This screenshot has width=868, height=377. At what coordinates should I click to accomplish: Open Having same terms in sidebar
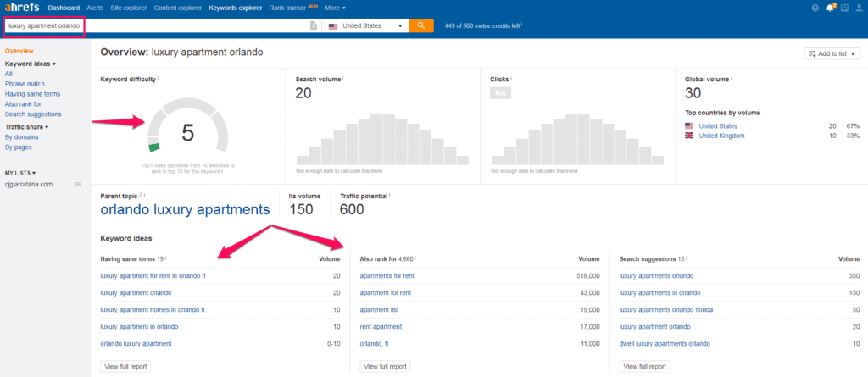click(x=33, y=94)
